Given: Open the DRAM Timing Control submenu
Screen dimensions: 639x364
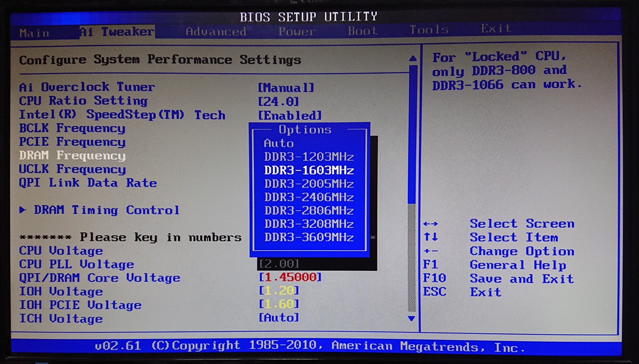Looking at the screenshot, I should [x=106, y=210].
